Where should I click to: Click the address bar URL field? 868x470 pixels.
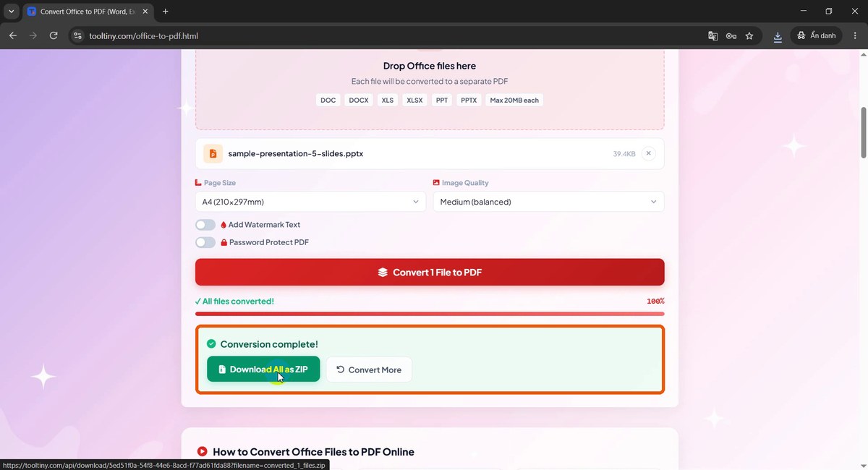[391, 35]
